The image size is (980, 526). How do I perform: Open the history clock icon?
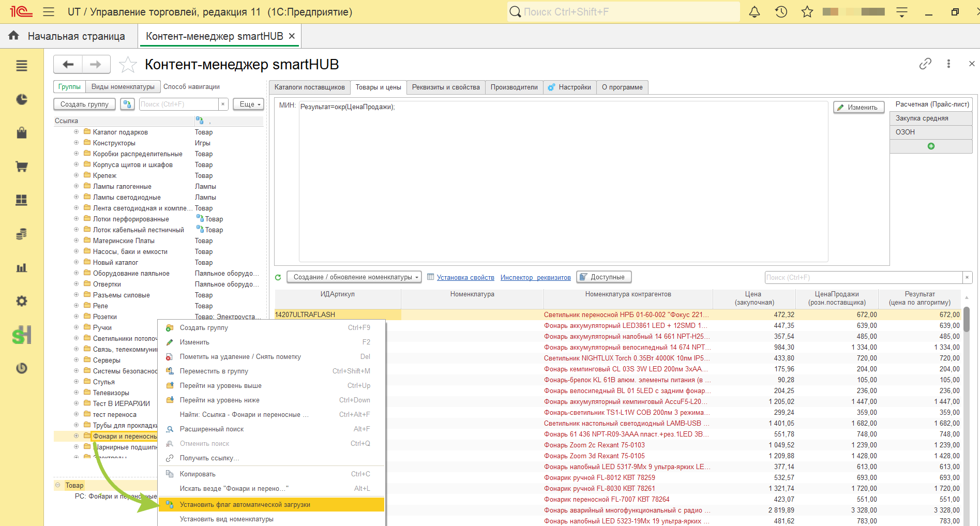pos(781,12)
